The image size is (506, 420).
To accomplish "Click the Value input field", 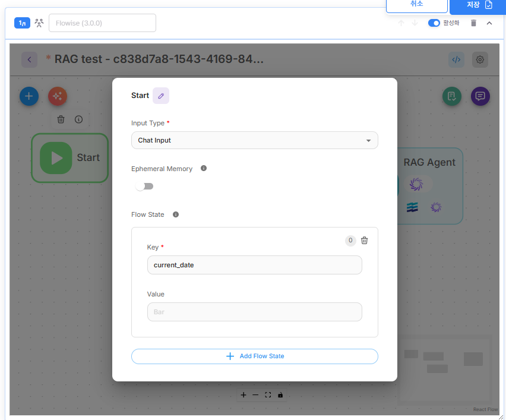I will tap(254, 312).
